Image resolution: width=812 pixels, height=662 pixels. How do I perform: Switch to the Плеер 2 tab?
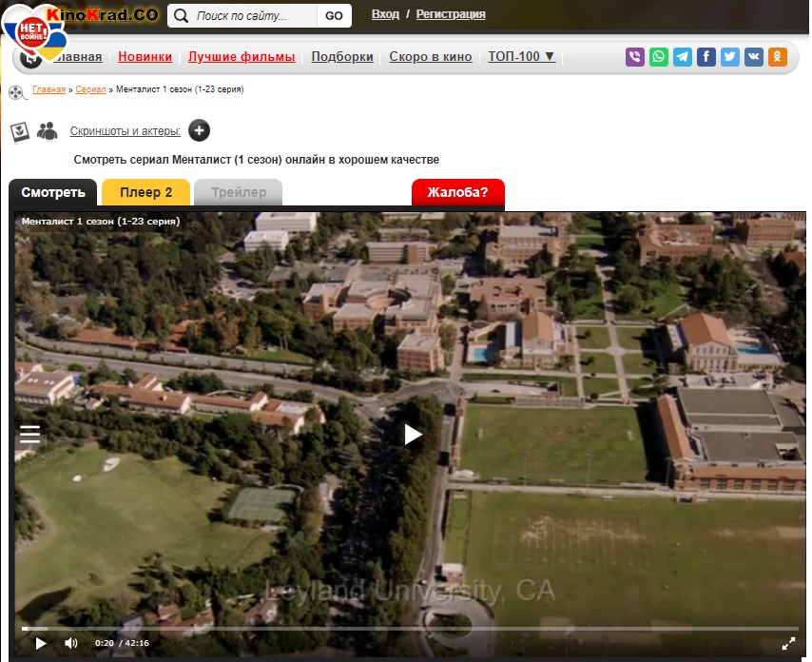click(x=145, y=192)
